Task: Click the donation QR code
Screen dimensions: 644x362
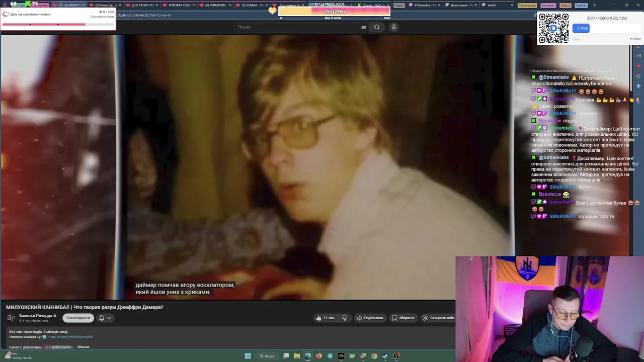Action: [553, 29]
